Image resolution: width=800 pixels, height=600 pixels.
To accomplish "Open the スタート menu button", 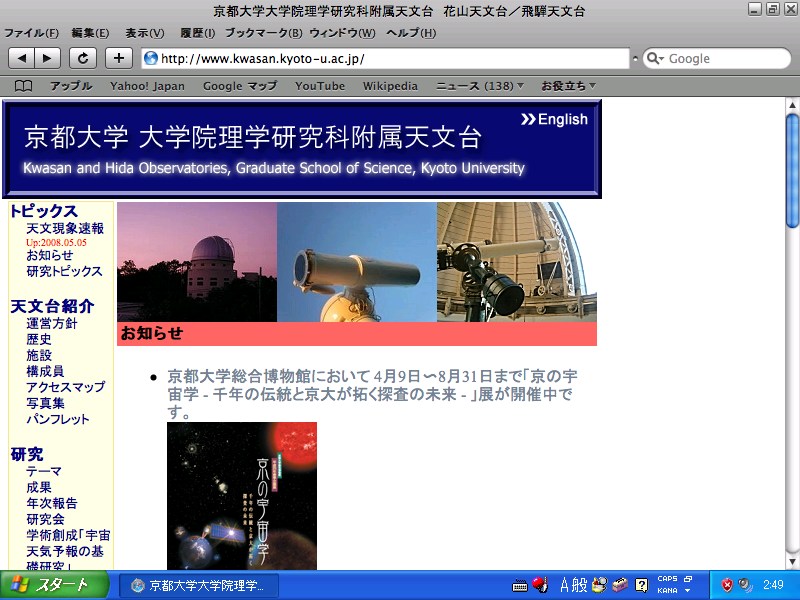I will tap(54, 585).
